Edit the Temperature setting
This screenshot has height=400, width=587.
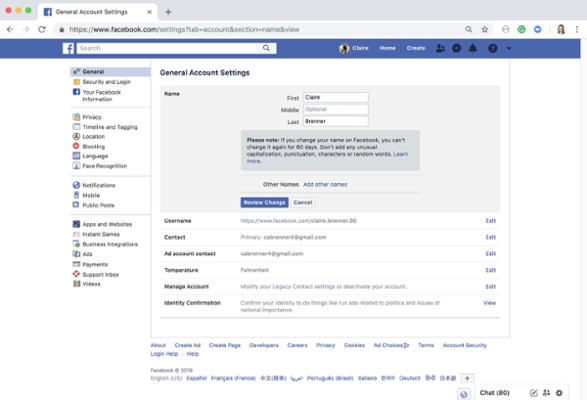[490, 270]
